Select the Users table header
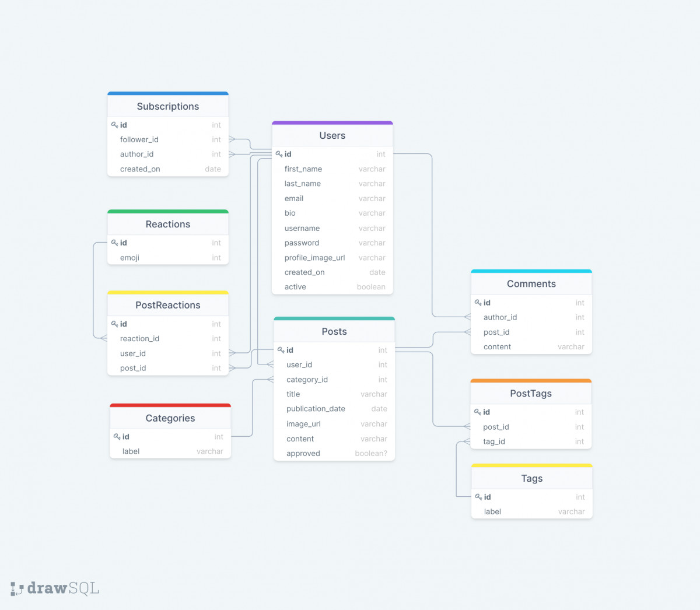 click(332, 135)
